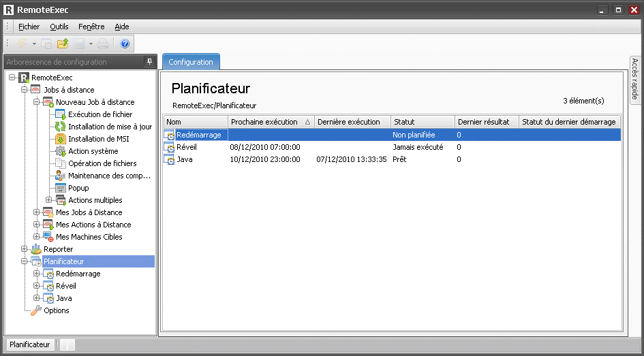The height and width of the screenshot is (356, 644).
Task: Sort by the Nom column header
Action: pos(196,122)
